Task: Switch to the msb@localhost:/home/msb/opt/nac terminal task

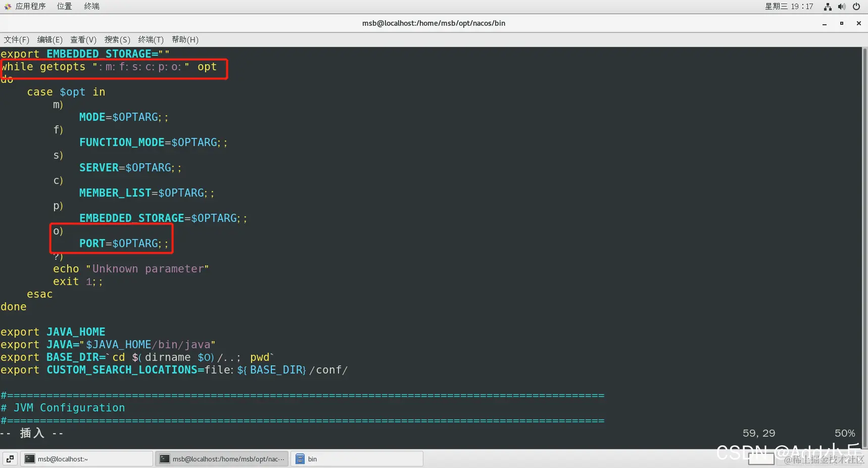Action: tap(222, 459)
